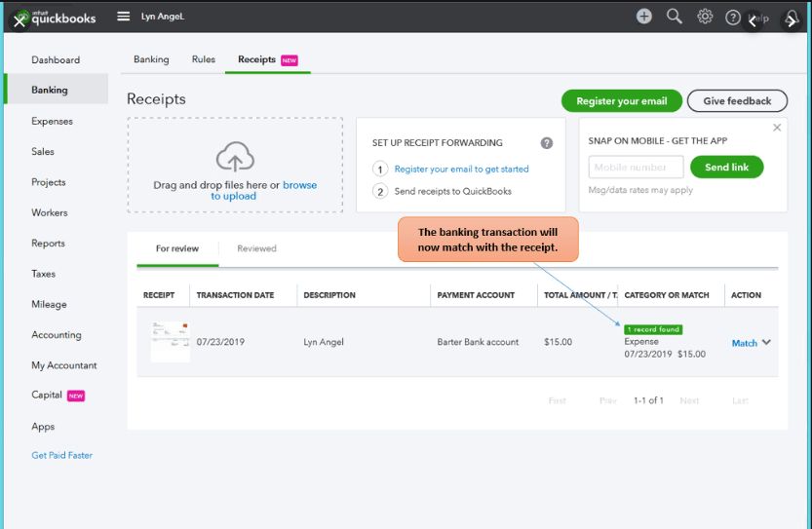Click the Get Paid Faster link
812x529 pixels.
pyautogui.click(x=61, y=456)
